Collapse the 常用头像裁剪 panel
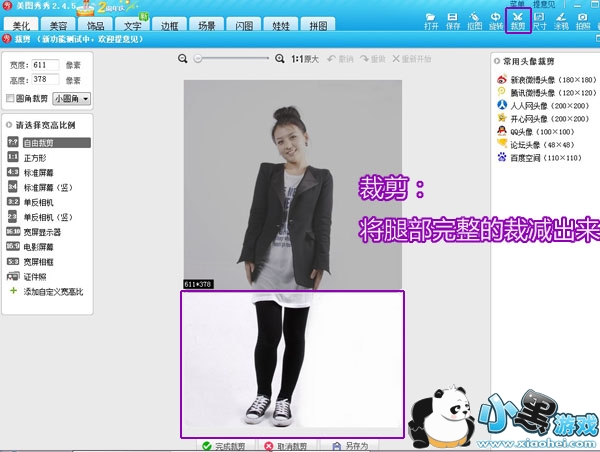This screenshot has height=452, width=600. [x=498, y=60]
